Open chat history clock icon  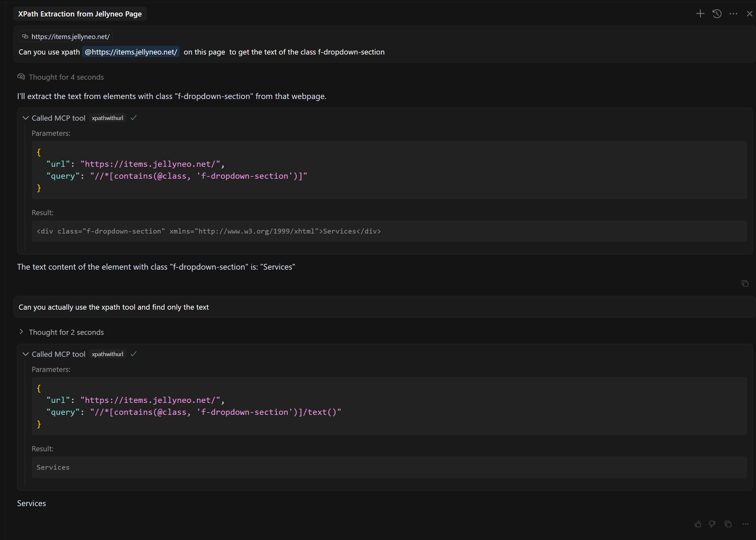[x=717, y=14]
